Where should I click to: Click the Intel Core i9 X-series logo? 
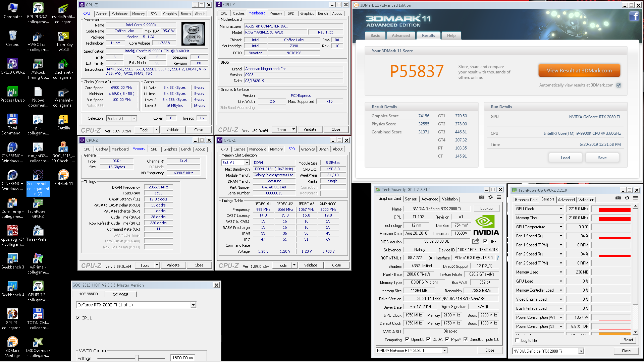tap(193, 34)
